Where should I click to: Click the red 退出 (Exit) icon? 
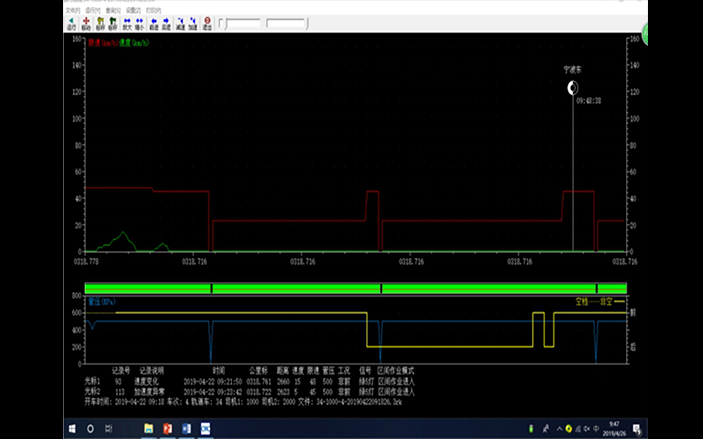click(207, 23)
